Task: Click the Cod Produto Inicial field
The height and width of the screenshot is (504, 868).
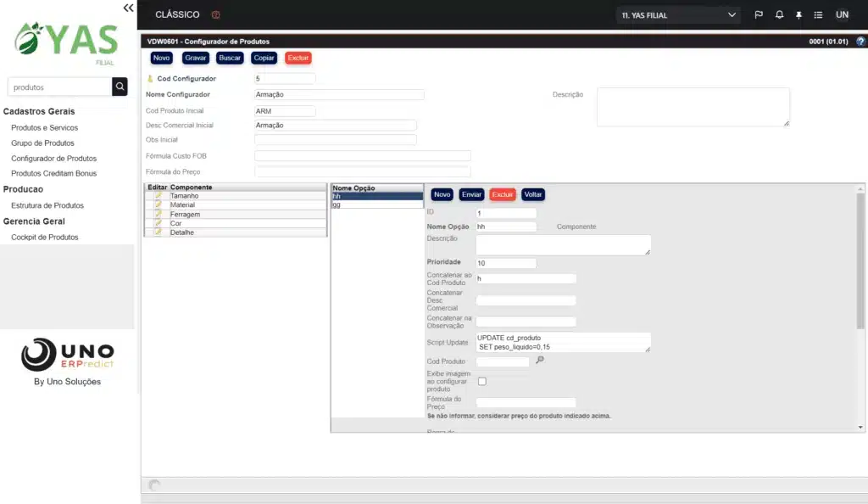Action: click(x=285, y=111)
